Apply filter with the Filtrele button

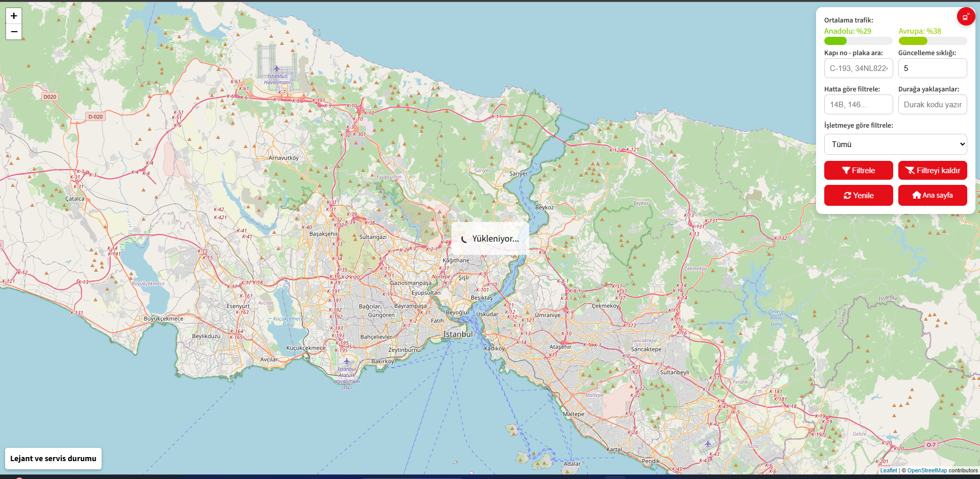click(858, 171)
